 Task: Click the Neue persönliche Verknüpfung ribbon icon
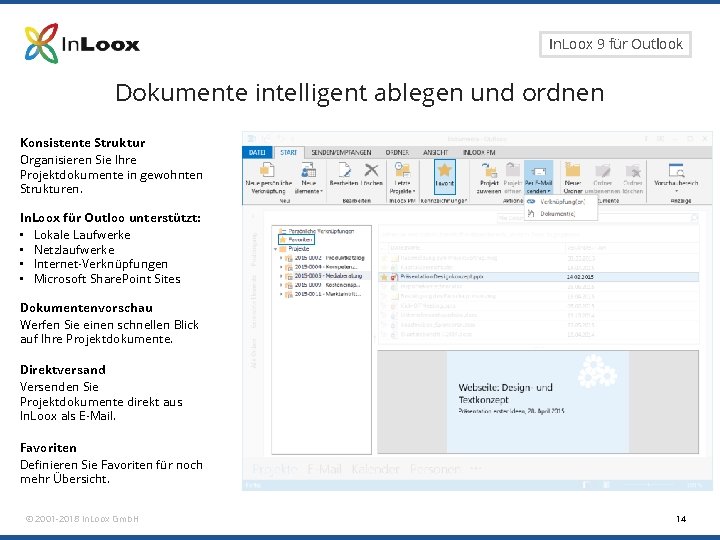268,171
